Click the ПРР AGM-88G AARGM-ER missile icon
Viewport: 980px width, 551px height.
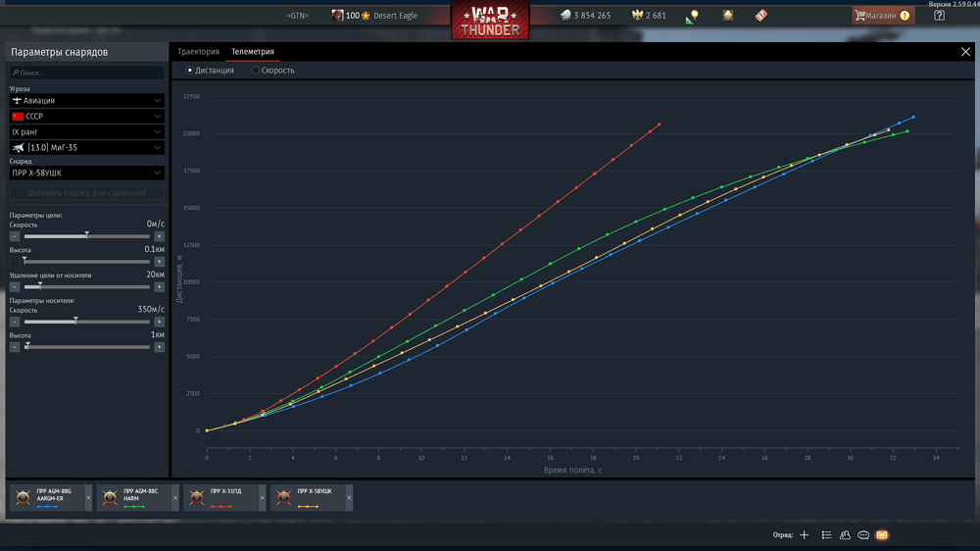pyautogui.click(x=24, y=497)
